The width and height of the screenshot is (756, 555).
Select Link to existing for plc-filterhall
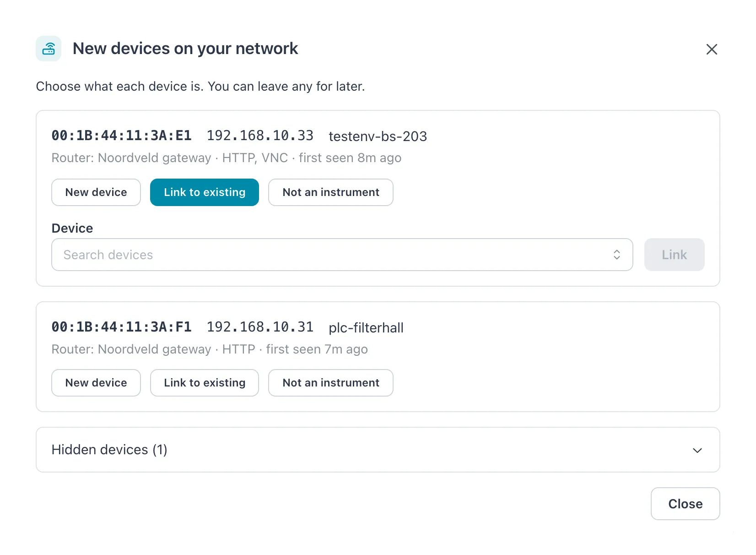(x=205, y=383)
